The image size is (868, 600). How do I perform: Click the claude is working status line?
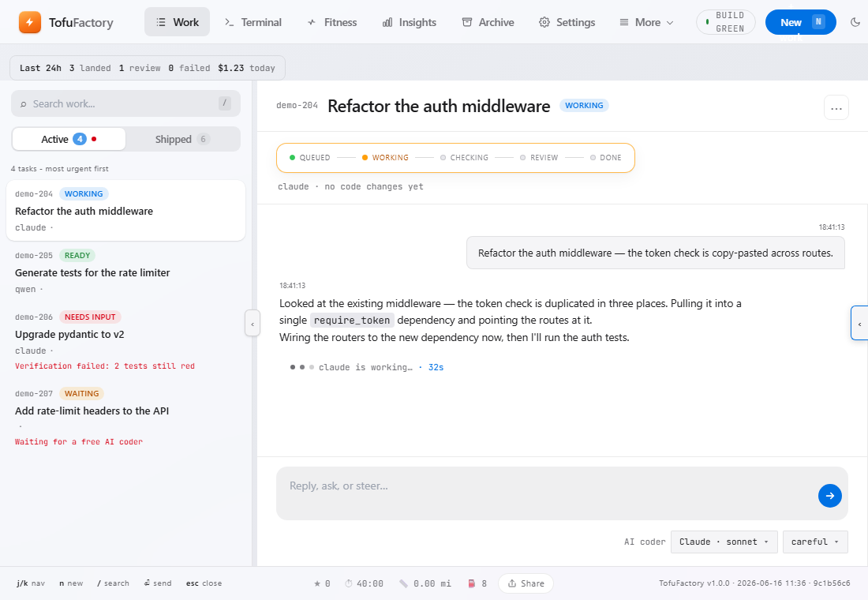tap(366, 367)
